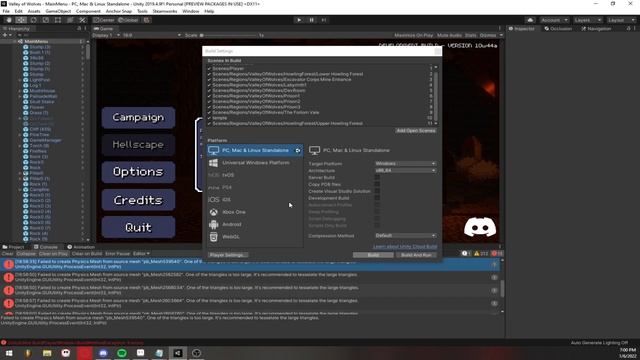640x360 pixels.
Task: Open the GameObject menu
Action: [58, 11]
